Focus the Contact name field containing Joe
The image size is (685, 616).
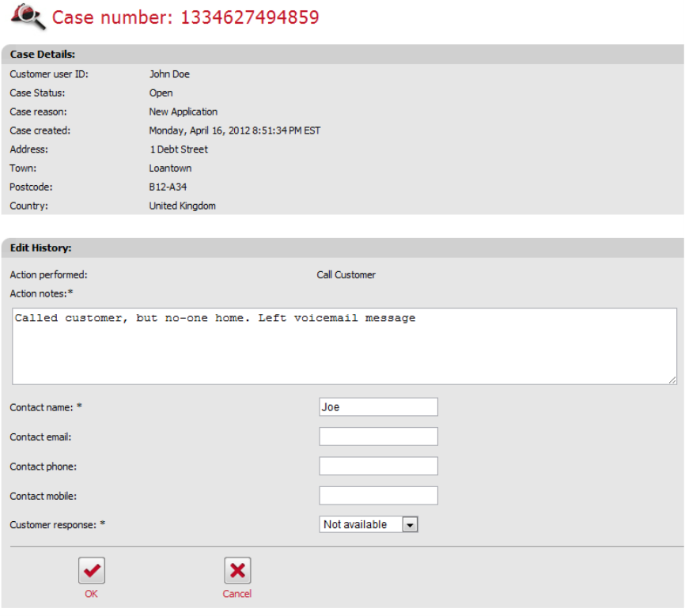378,407
